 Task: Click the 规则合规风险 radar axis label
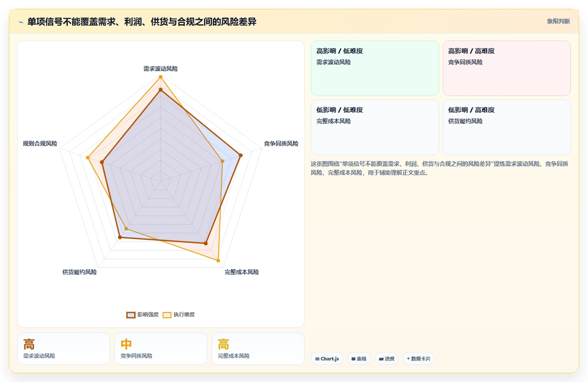tap(40, 143)
